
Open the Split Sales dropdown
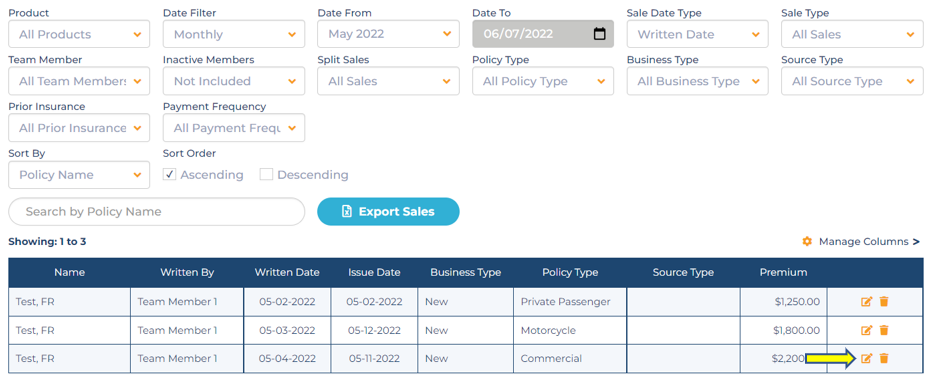(388, 81)
